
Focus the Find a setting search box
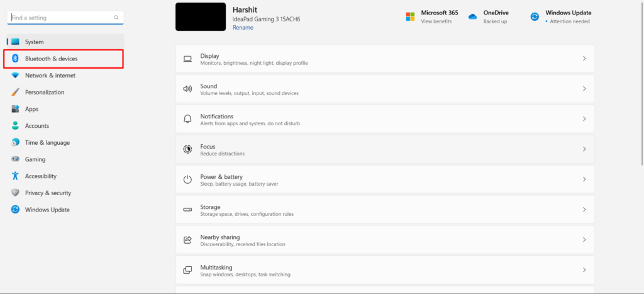60,18
